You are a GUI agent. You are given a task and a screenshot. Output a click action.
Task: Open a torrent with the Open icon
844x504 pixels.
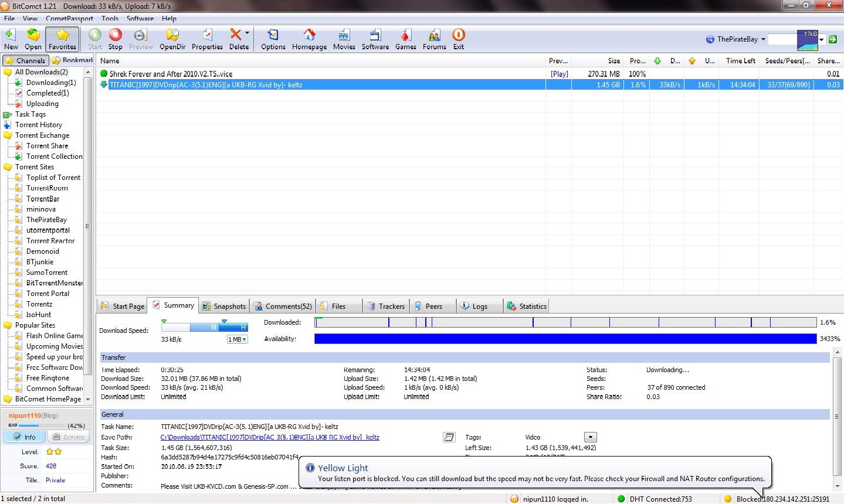[33, 39]
